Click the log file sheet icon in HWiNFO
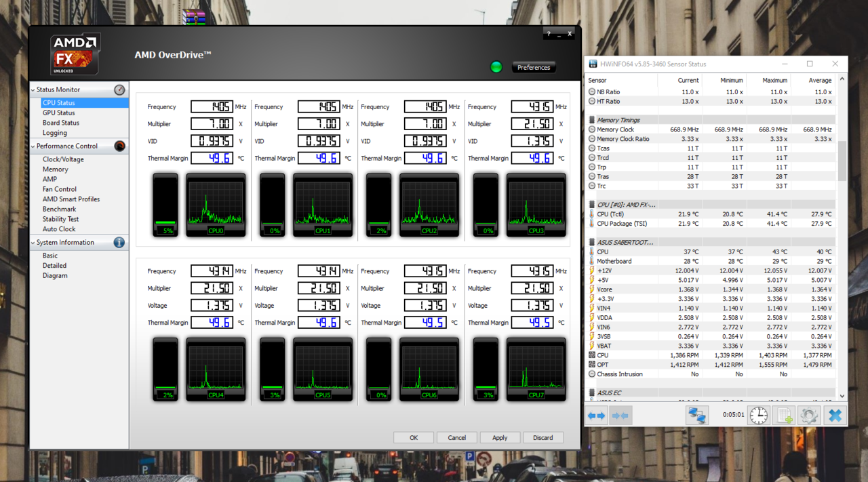The image size is (868, 482). click(784, 415)
